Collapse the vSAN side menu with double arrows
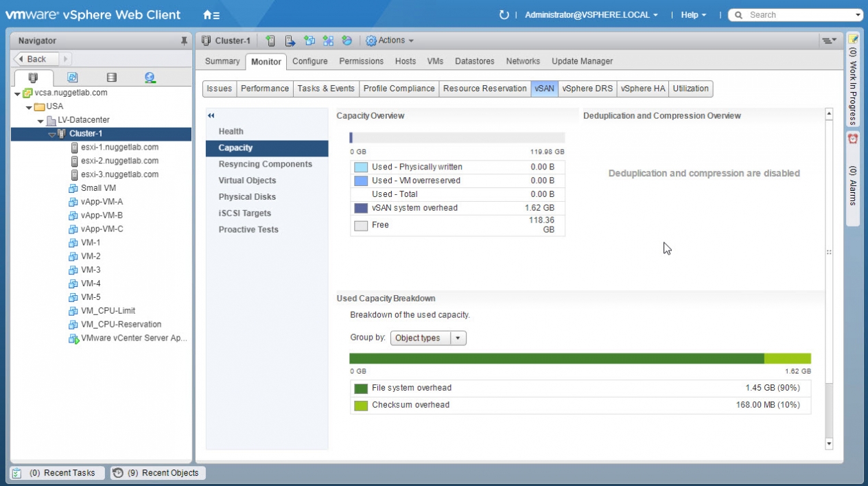 211,116
